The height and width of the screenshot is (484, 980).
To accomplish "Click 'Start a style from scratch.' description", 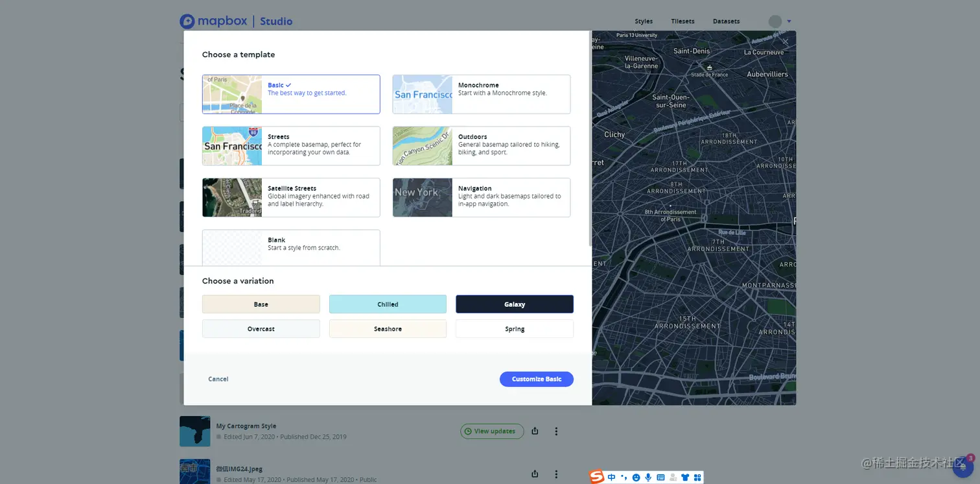I will click(304, 248).
